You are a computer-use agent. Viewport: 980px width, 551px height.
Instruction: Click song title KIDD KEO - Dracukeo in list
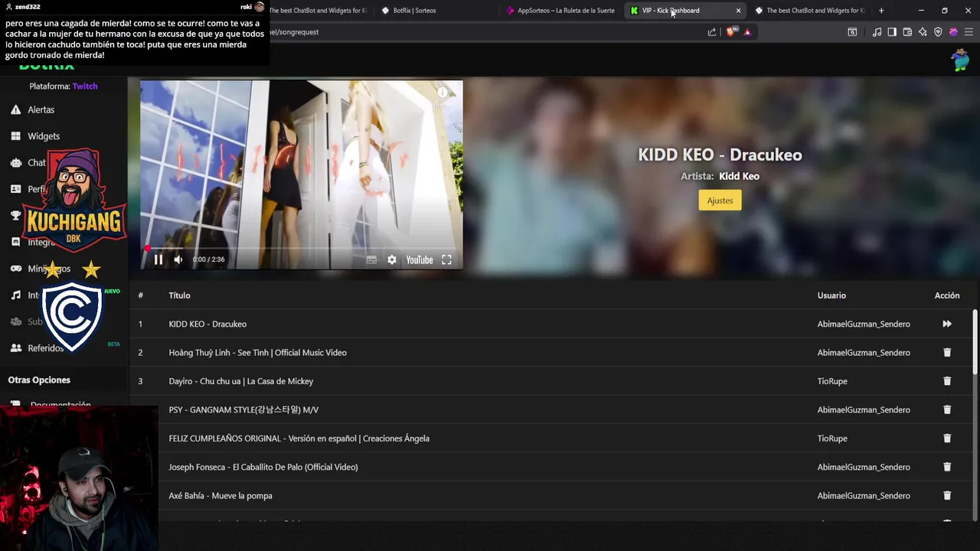click(207, 324)
